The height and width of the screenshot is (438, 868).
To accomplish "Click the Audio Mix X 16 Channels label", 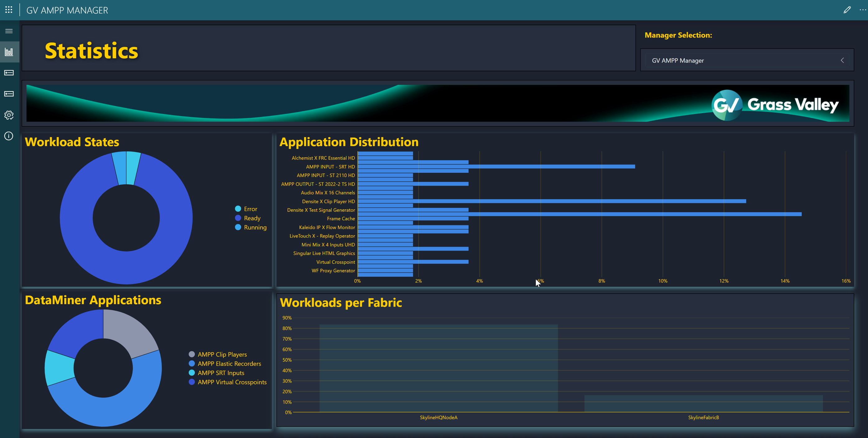I will tap(328, 192).
